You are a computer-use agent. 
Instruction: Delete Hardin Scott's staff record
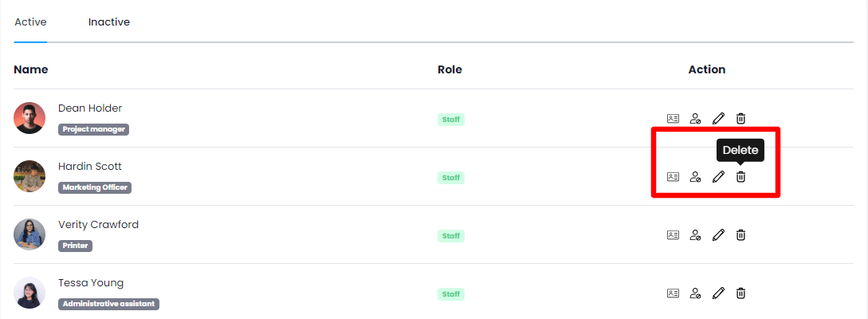coord(740,177)
